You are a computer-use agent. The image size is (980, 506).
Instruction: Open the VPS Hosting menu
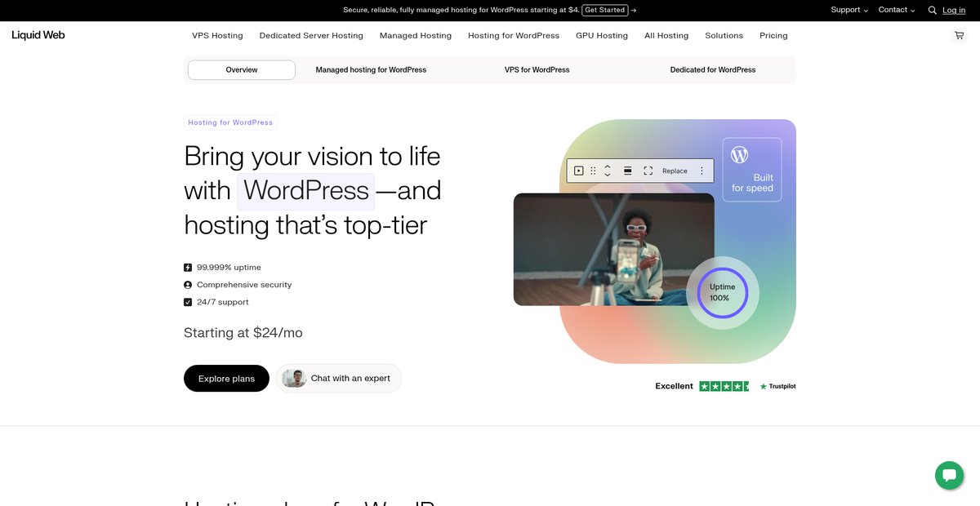[x=217, y=36]
